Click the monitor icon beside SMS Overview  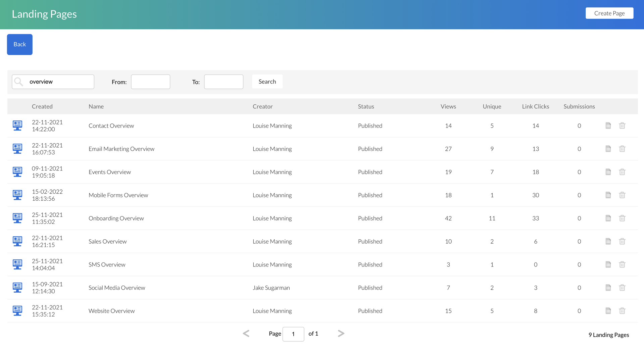click(x=17, y=264)
